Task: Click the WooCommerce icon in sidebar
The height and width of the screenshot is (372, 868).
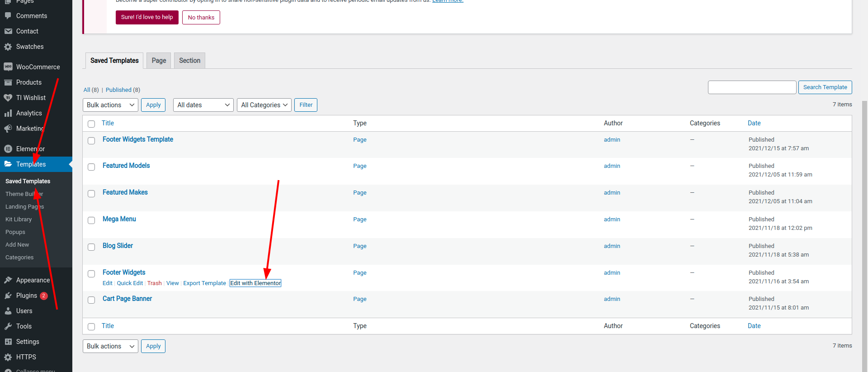Action: (8, 67)
